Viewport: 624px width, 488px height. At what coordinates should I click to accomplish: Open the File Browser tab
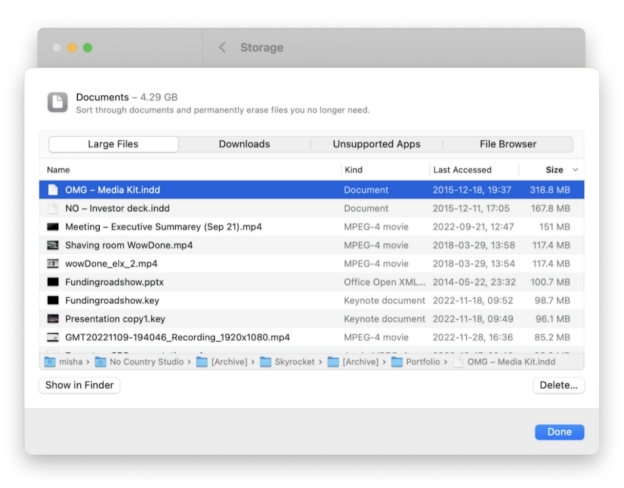pyautogui.click(x=507, y=144)
